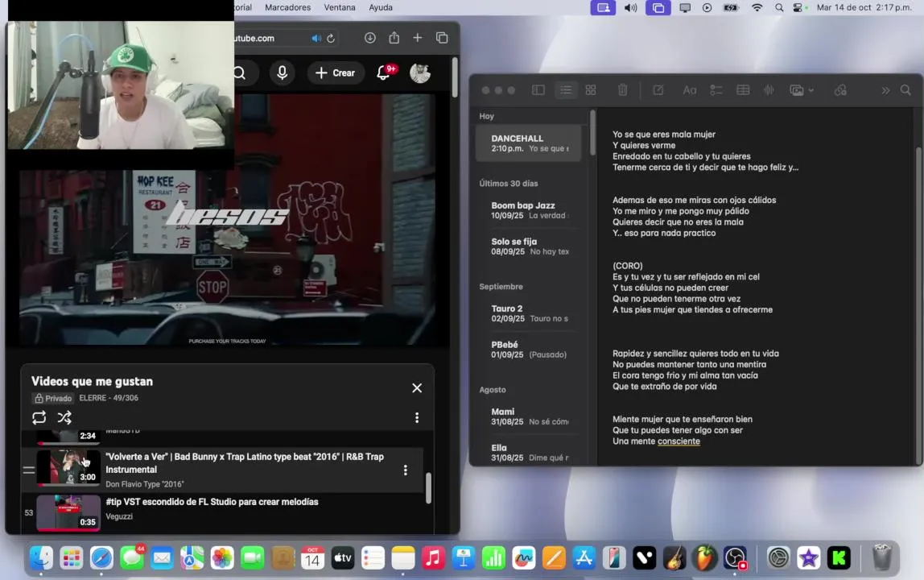Open the Marcadores menu
This screenshot has width=924, height=580.
click(x=287, y=8)
